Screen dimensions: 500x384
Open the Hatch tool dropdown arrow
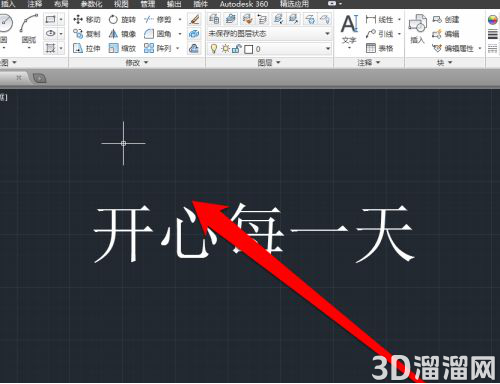[x=61, y=48]
